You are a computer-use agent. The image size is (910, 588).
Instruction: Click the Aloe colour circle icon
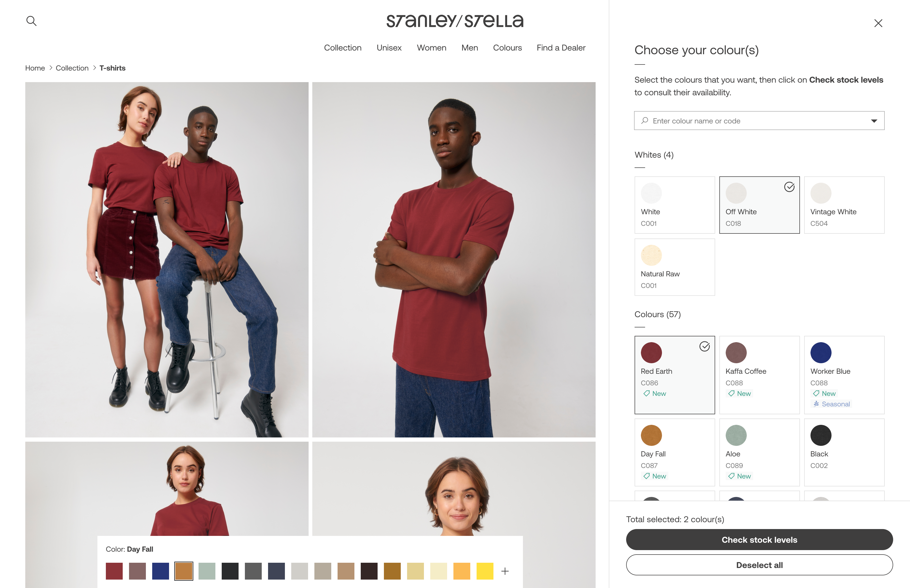(x=736, y=435)
